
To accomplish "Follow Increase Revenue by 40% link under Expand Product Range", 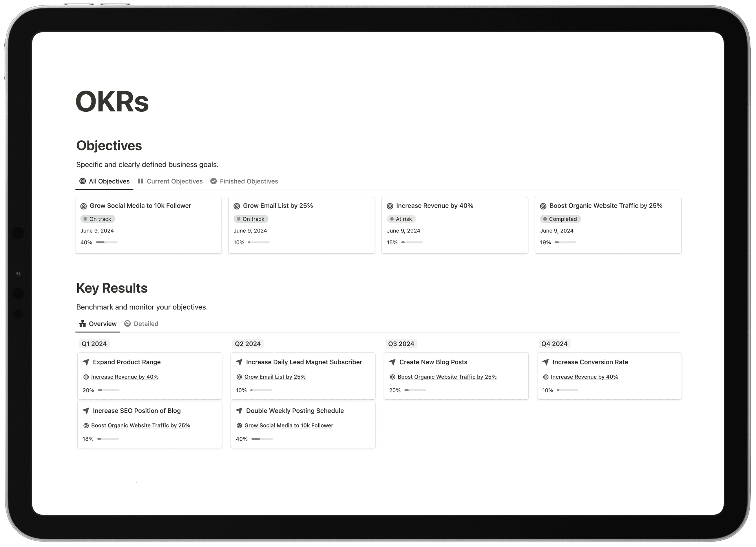I will [125, 377].
